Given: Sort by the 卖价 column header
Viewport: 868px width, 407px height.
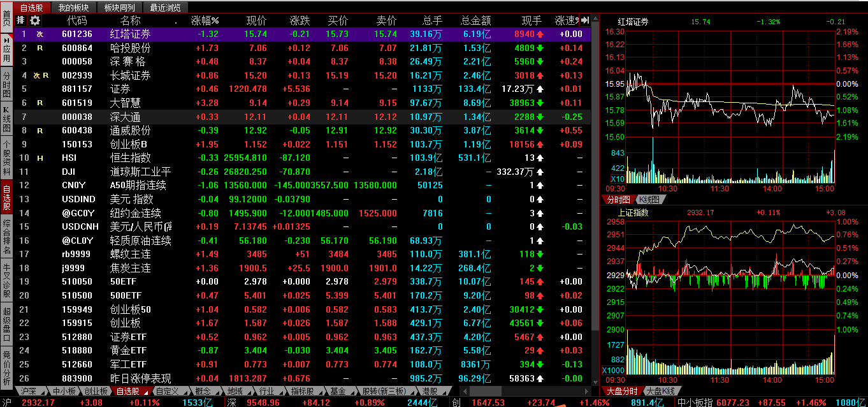Looking at the screenshot, I should tap(386, 20).
